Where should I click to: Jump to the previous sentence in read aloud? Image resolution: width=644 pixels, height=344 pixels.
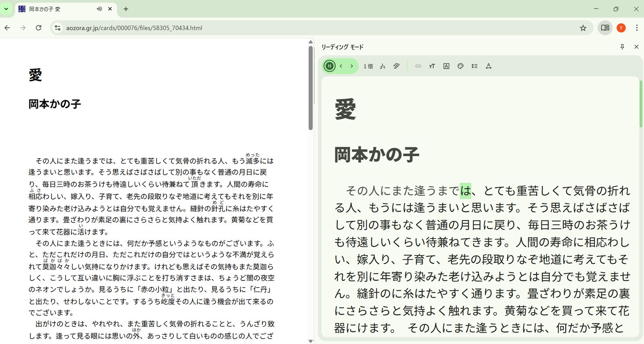click(341, 66)
